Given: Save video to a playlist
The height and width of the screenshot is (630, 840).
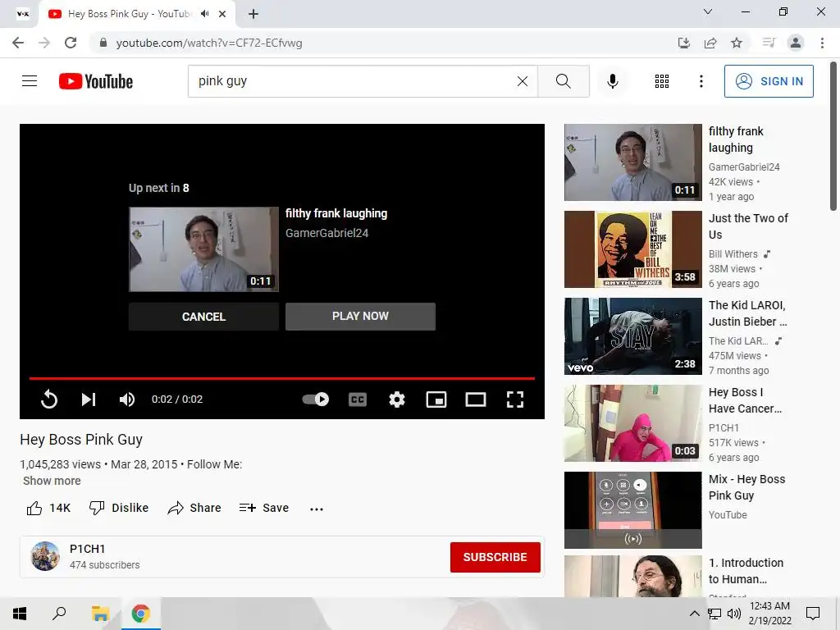Looking at the screenshot, I should 264,508.
